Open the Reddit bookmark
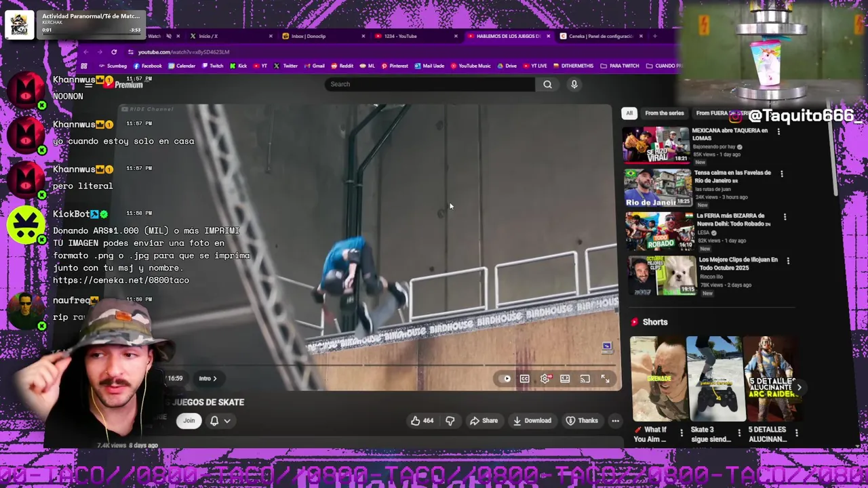868x488 pixels. pos(342,66)
